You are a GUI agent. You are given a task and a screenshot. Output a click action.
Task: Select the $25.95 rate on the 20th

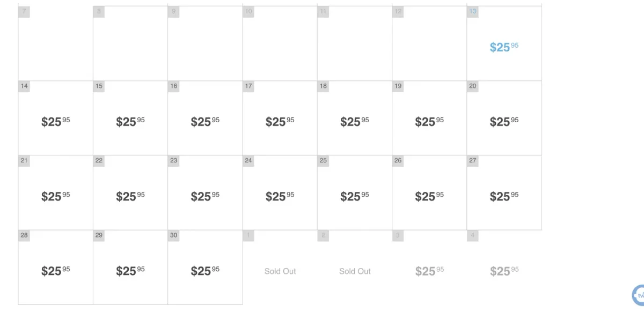pos(503,122)
